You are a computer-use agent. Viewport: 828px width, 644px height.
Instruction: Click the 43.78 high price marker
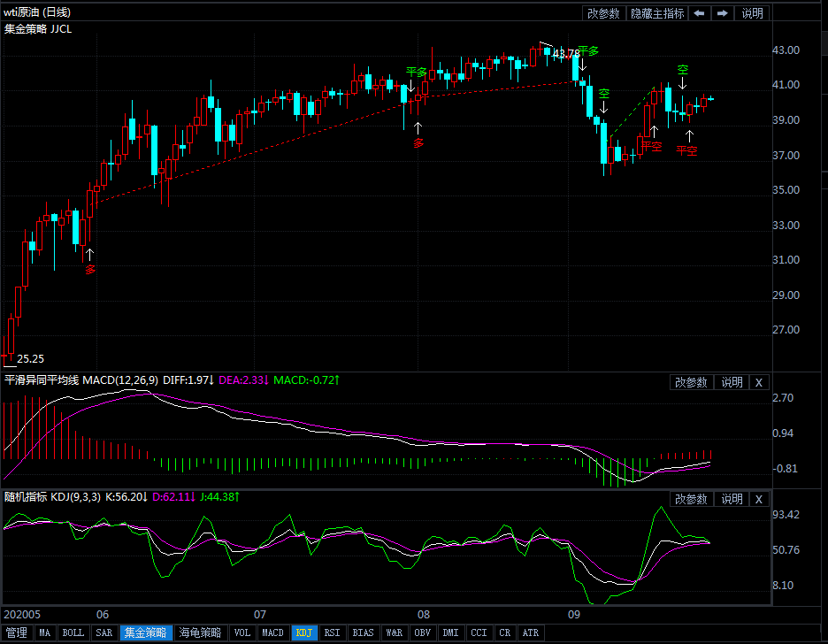click(566, 54)
